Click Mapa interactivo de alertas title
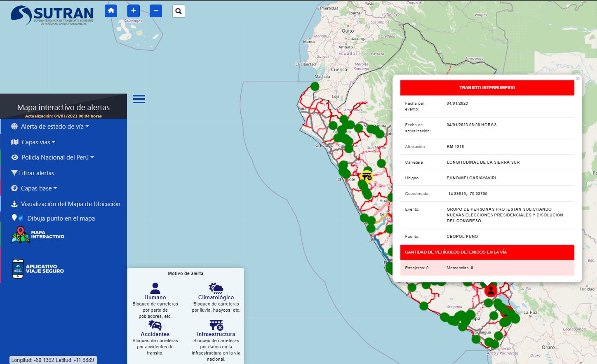Viewport: 597px width, 364px height. point(63,107)
